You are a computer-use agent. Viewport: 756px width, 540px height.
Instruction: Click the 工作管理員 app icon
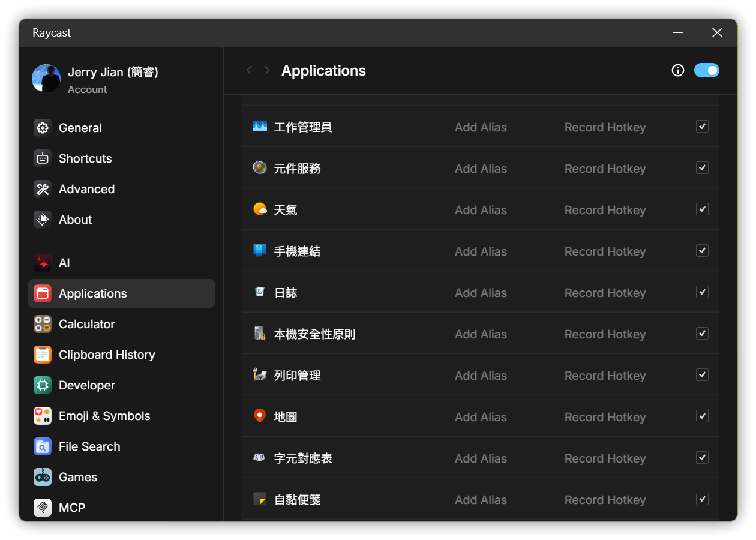pyautogui.click(x=260, y=127)
